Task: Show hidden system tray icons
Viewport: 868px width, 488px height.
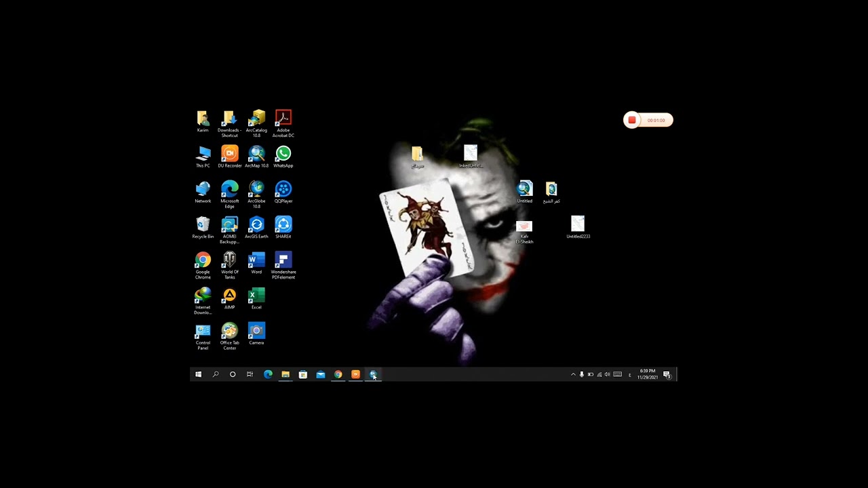Action: (573, 374)
